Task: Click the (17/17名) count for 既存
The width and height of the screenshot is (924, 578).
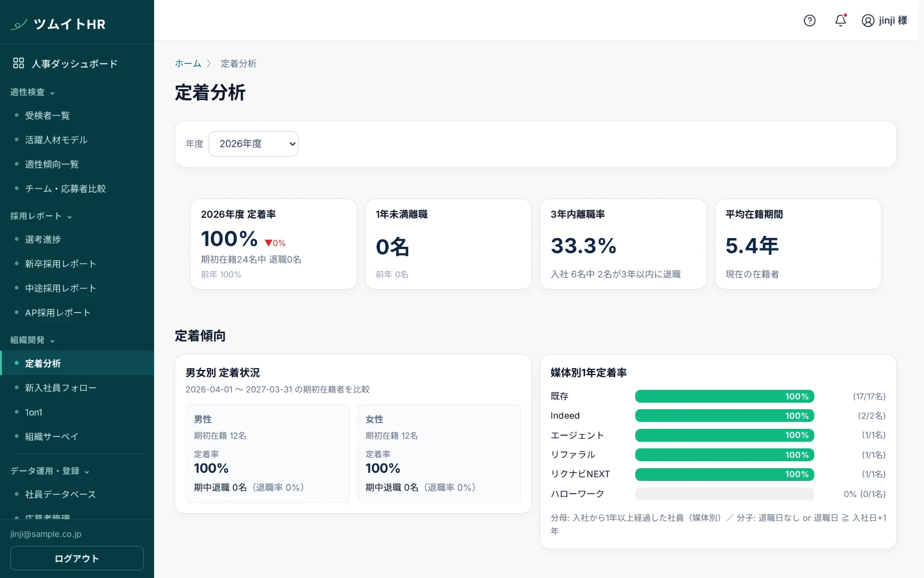Action: [x=869, y=397]
